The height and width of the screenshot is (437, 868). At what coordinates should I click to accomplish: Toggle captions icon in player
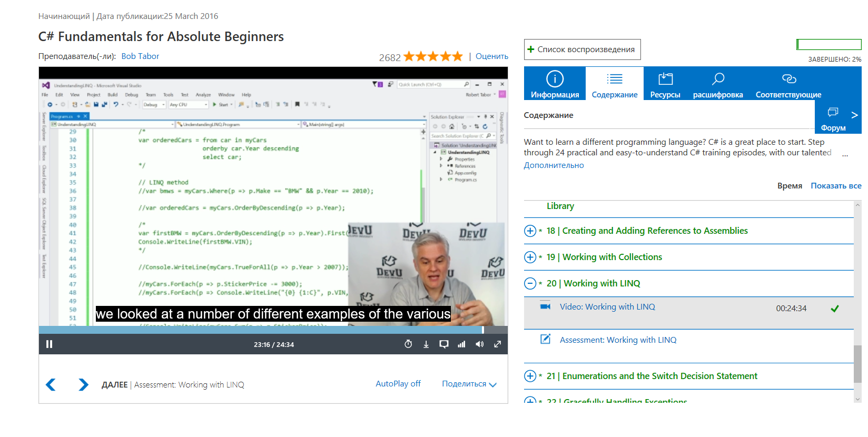click(444, 344)
